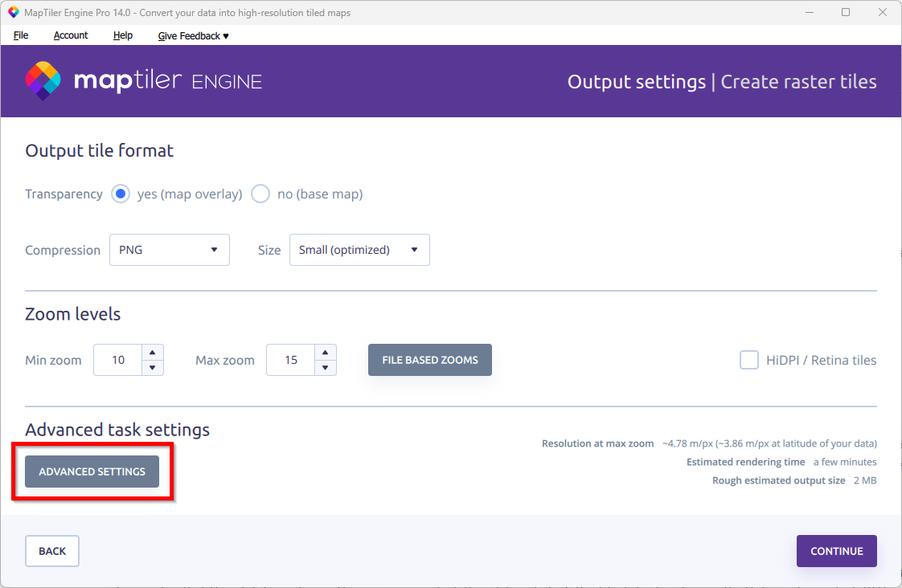
Task: Select transparency yes (map overlay) option
Action: 121,194
